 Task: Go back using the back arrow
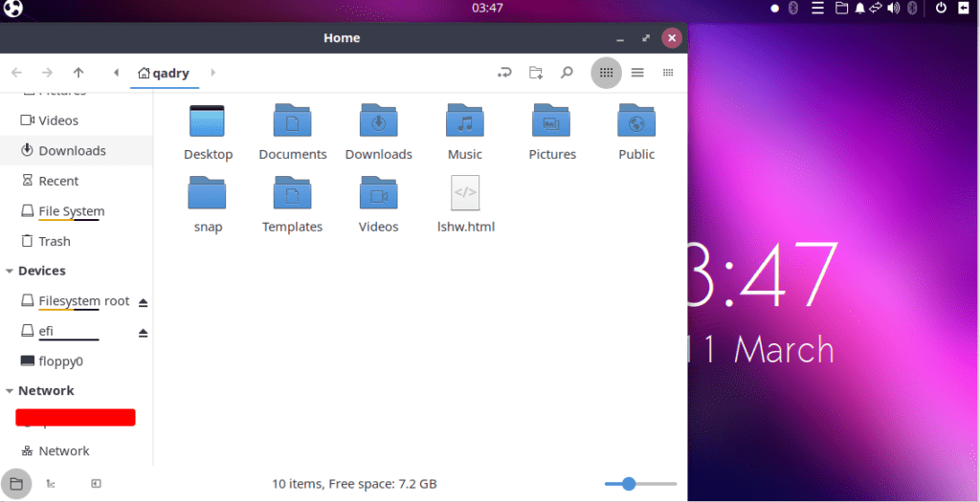(x=16, y=73)
